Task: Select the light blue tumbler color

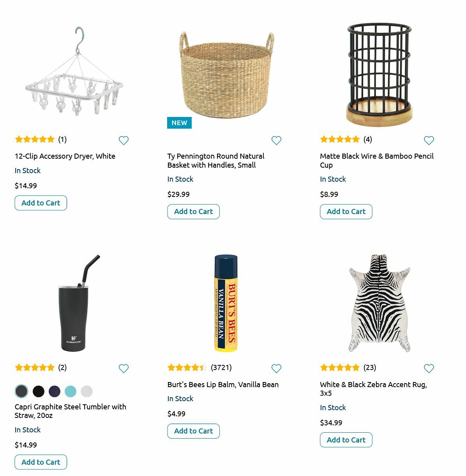Action: tap(71, 391)
